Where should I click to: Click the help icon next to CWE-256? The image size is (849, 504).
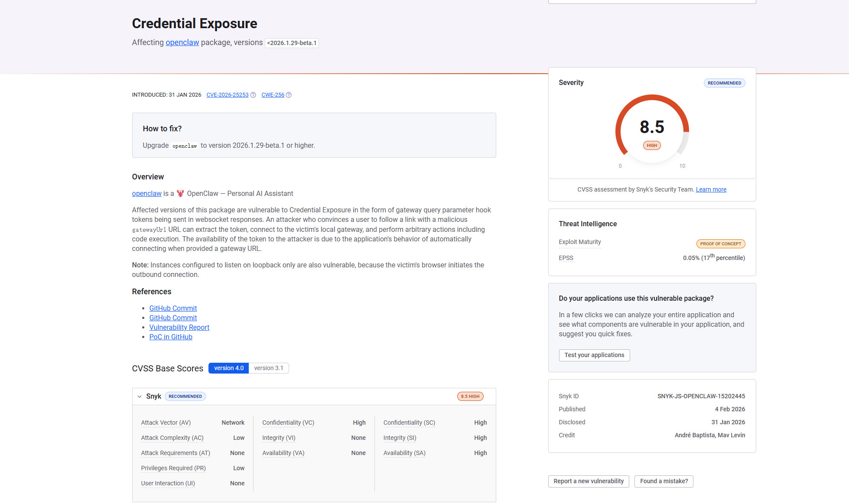(x=289, y=95)
